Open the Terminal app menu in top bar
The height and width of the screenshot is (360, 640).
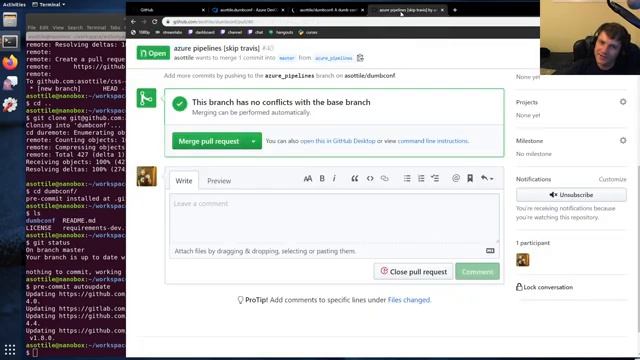click(49, 4)
